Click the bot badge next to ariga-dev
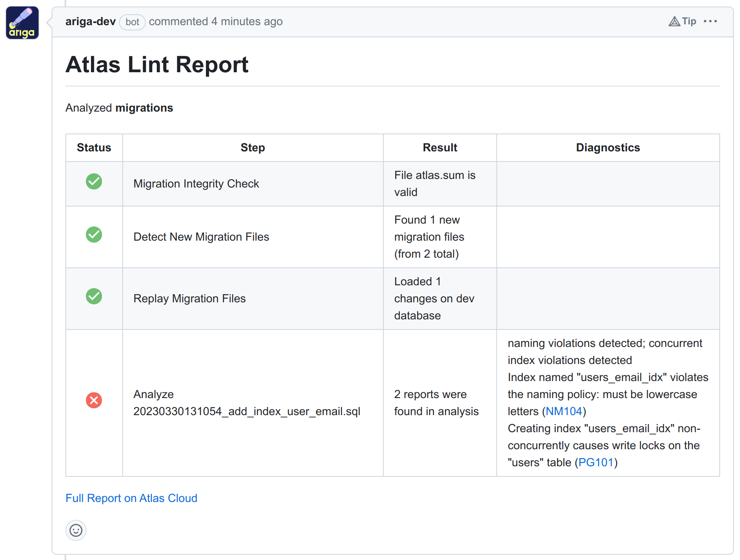The width and height of the screenshot is (740, 560). coord(132,22)
